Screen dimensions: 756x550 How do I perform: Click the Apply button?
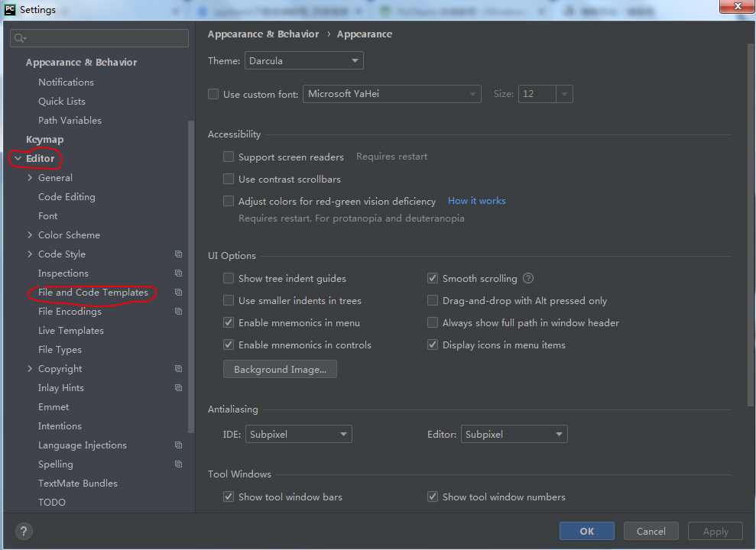715,531
